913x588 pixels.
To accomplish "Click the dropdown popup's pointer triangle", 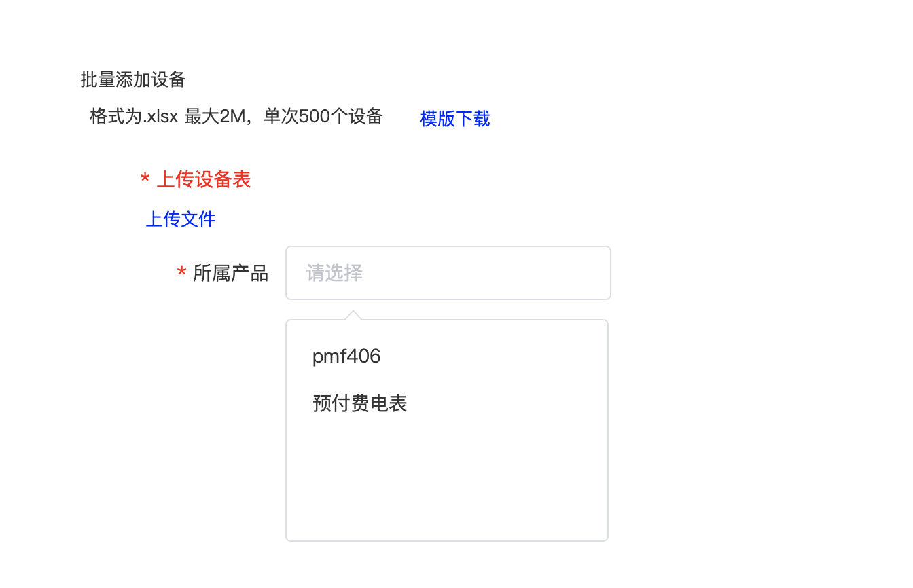I will click(353, 315).
